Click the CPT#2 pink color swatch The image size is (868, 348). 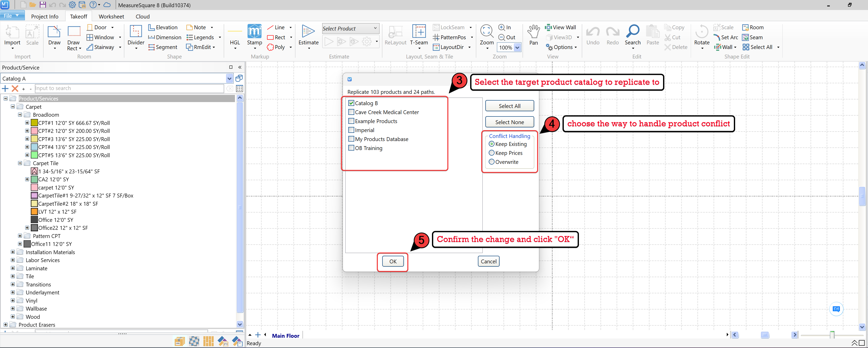pos(34,131)
